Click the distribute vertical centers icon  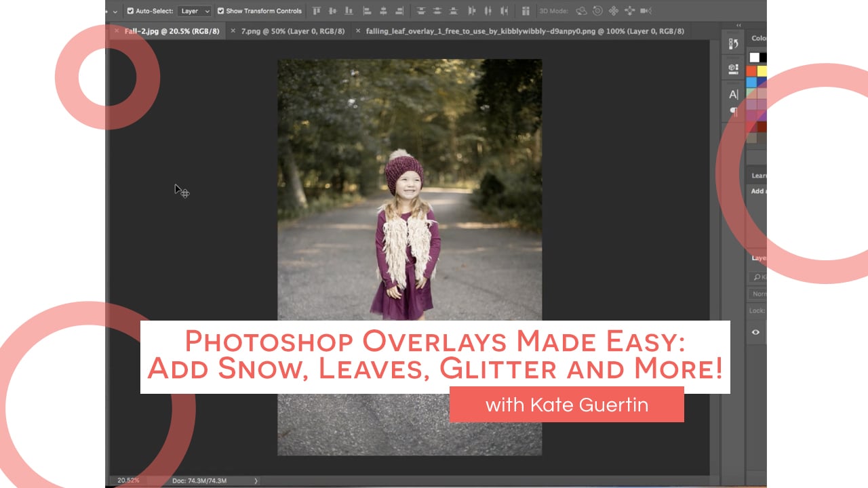(437, 11)
